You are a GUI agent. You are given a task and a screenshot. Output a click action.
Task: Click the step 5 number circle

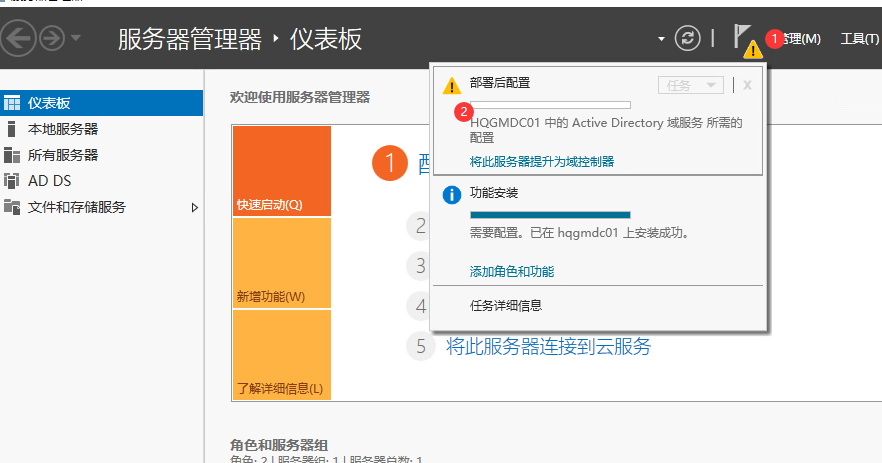tap(421, 347)
